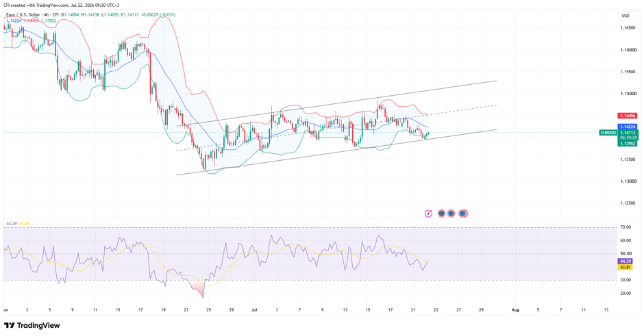Click the 1.16000 price axis label
The image size is (644, 336).
628,50
